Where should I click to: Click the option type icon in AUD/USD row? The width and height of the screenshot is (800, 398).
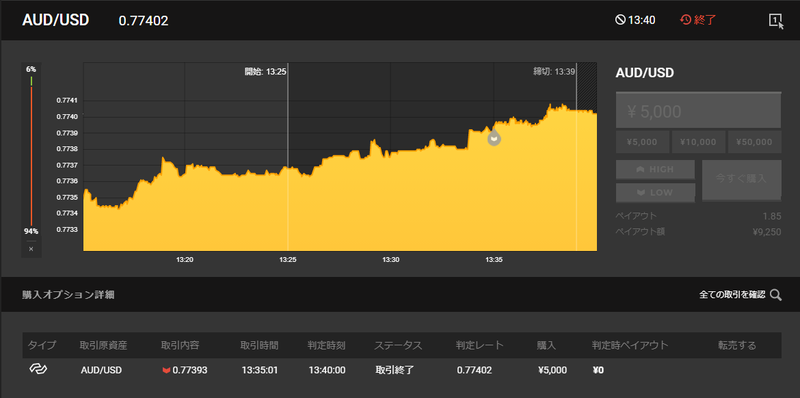pyautogui.click(x=38, y=370)
